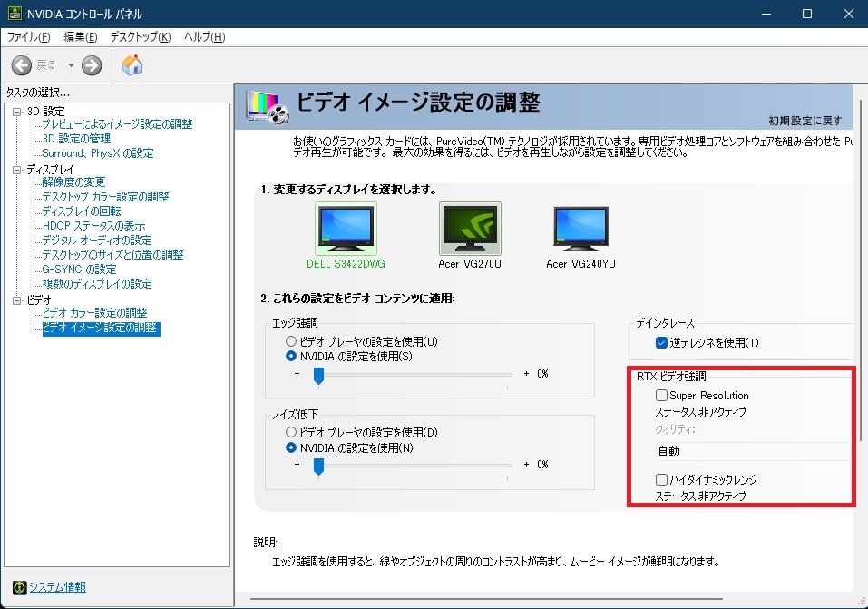This screenshot has width=868, height=609.
Task: Click the vertical scrollbar of settings pane
Action: 860,270
